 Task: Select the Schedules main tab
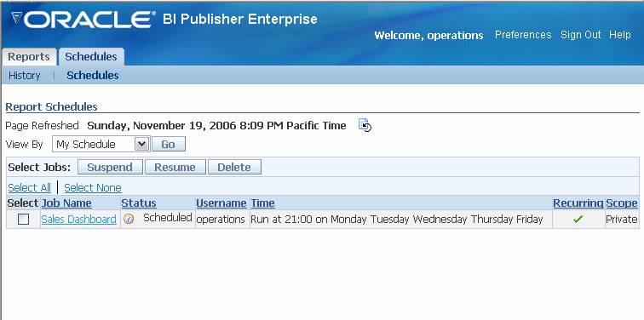[91, 57]
